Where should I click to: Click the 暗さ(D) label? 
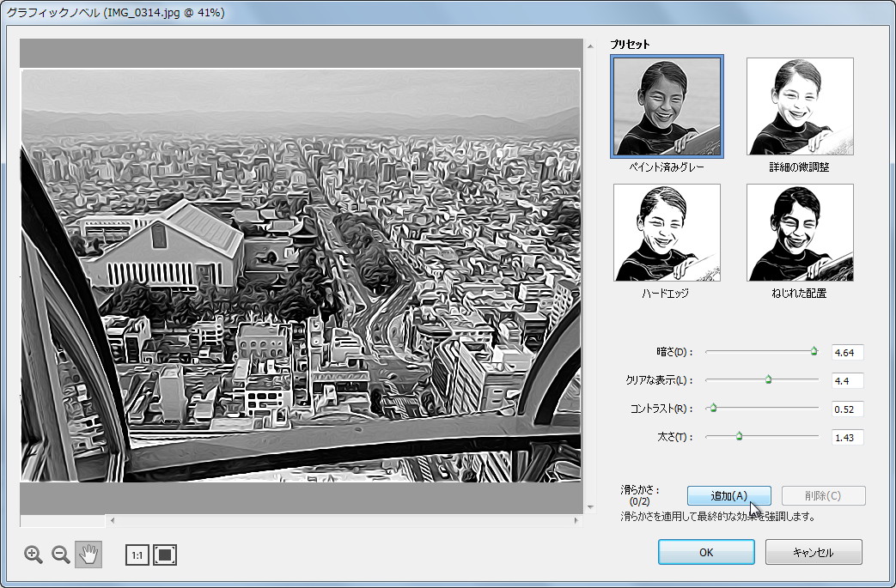pos(674,352)
